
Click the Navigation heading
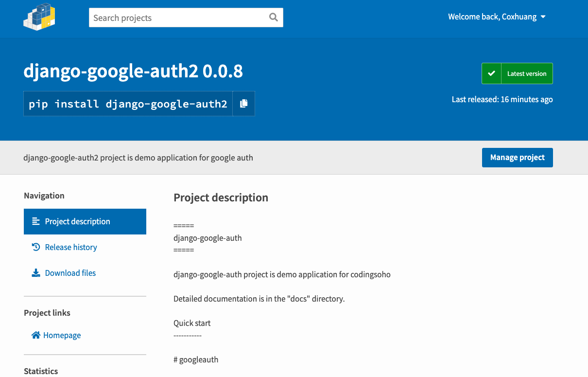(44, 196)
